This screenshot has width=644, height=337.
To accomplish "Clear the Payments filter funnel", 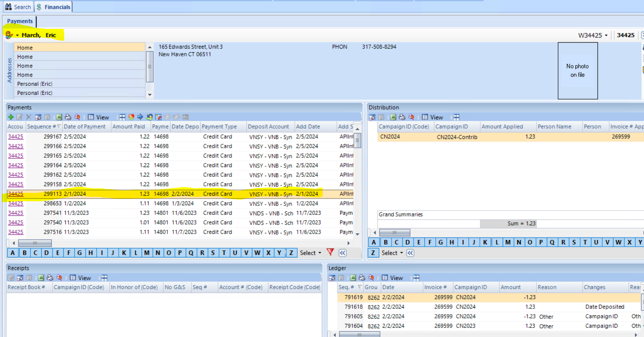I will coord(330,252).
